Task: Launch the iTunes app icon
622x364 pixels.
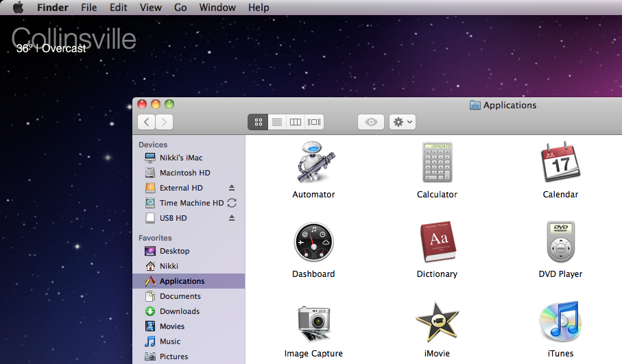Action: click(560, 322)
